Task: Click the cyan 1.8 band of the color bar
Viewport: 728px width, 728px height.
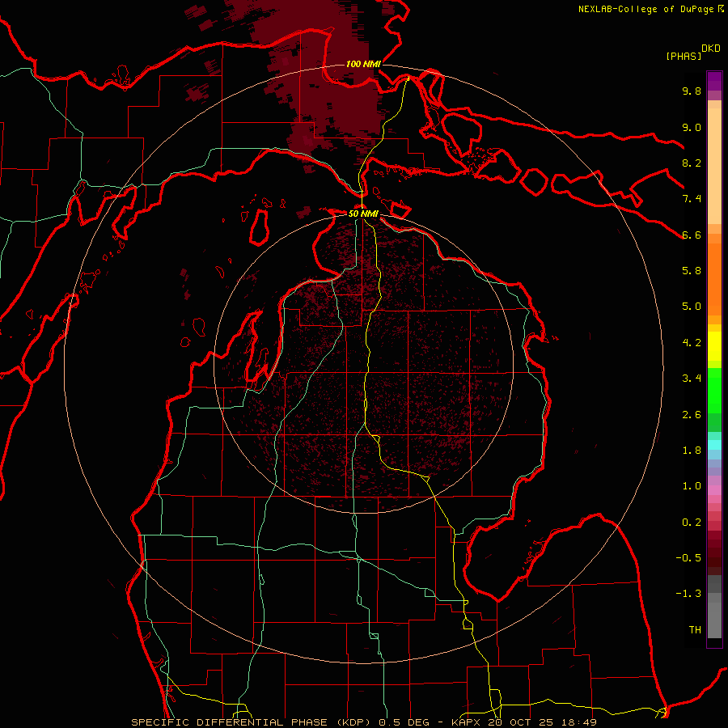Action: pyautogui.click(x=714, y=445)
